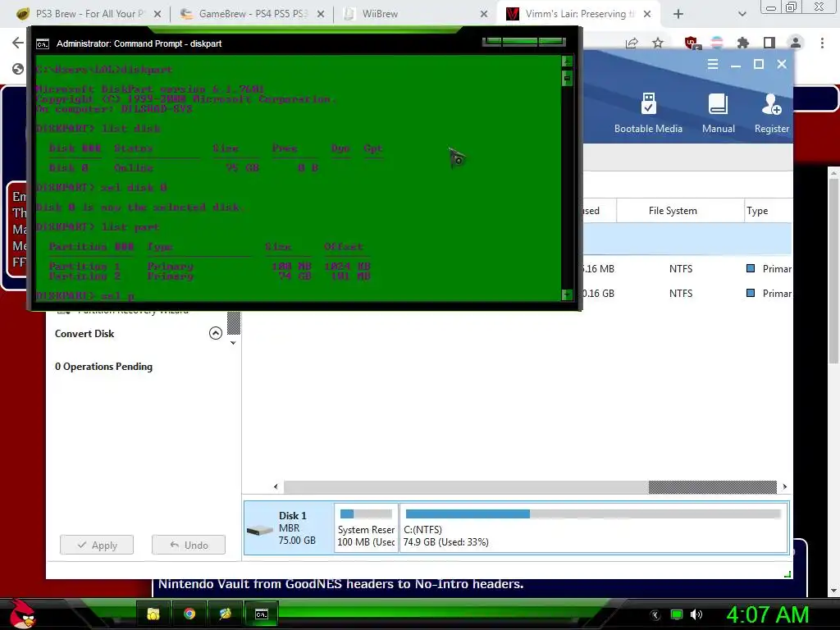Click the Angry Birds start button
The width and height of the screenshot is (840, 630).
(x=22, y=614)
